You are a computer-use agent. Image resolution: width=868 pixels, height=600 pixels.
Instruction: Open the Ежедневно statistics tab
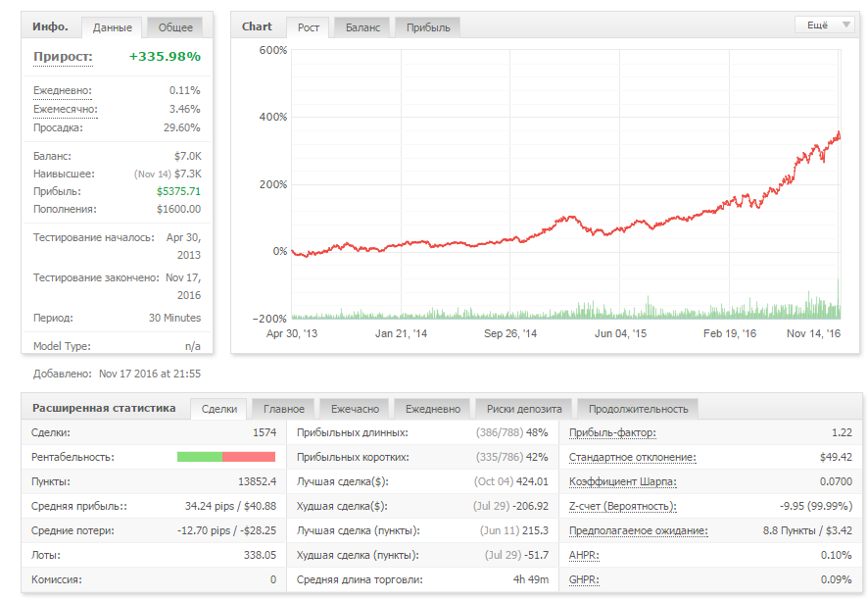pyautogui.click(x=432, y=409)
